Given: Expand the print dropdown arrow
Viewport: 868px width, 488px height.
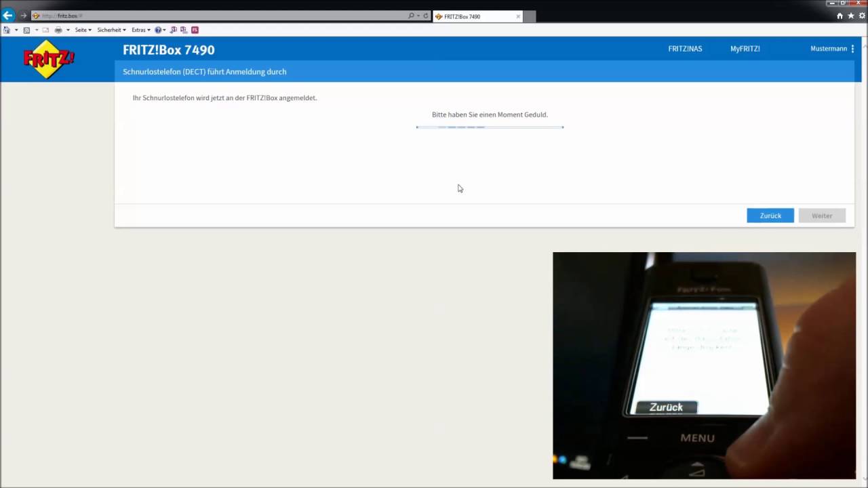Looking at the screenshot, I should [68, 30].
